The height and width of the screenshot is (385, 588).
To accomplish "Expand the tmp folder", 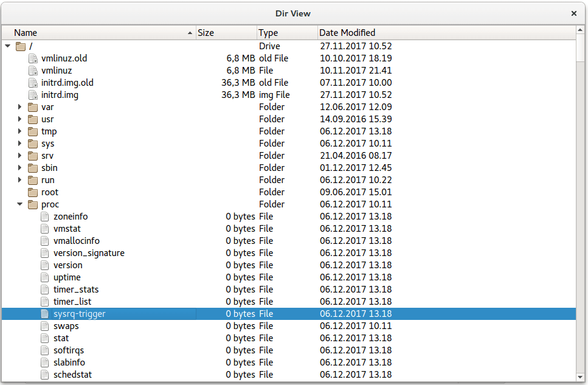I will pos(19,131).
